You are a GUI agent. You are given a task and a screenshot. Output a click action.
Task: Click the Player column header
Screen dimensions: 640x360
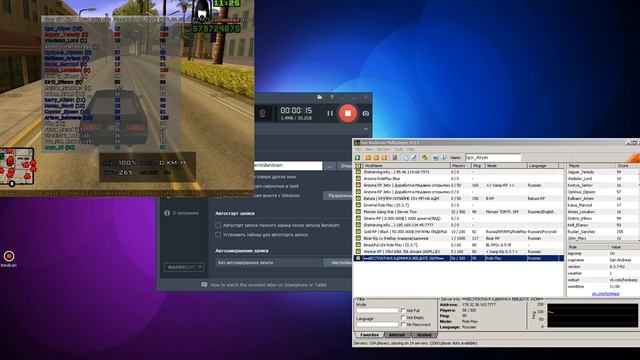click(591, 166)
